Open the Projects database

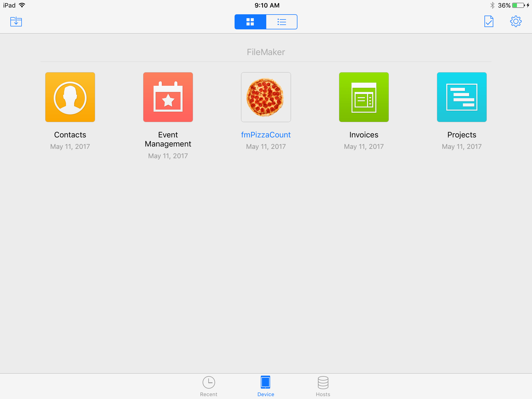[461, 97]
